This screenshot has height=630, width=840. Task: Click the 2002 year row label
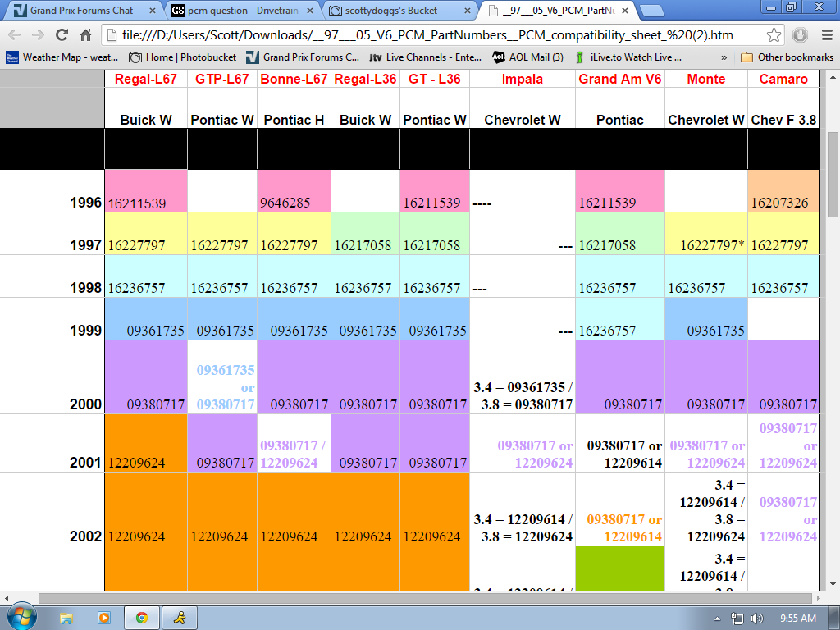pos(85,536)
